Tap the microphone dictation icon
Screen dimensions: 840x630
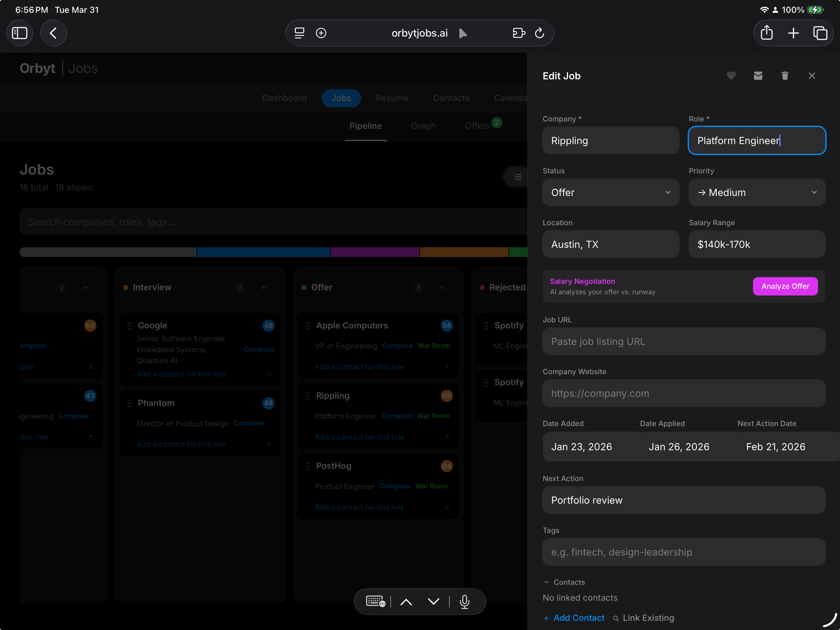465,602
